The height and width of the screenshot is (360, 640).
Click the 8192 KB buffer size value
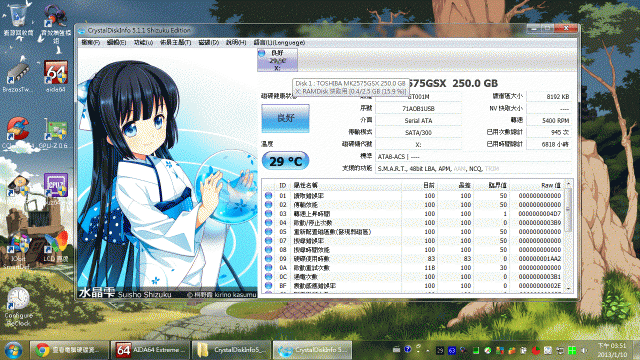(549, 97)
